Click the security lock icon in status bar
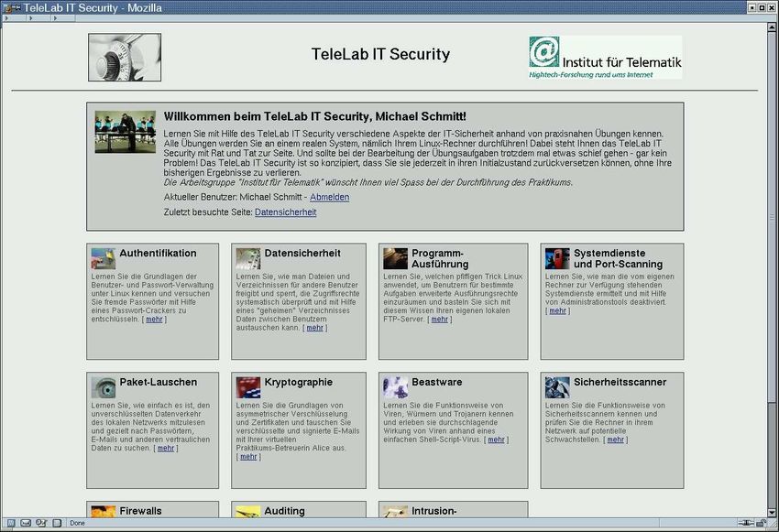Screen dimensions: 779x532 click(761, 523)
